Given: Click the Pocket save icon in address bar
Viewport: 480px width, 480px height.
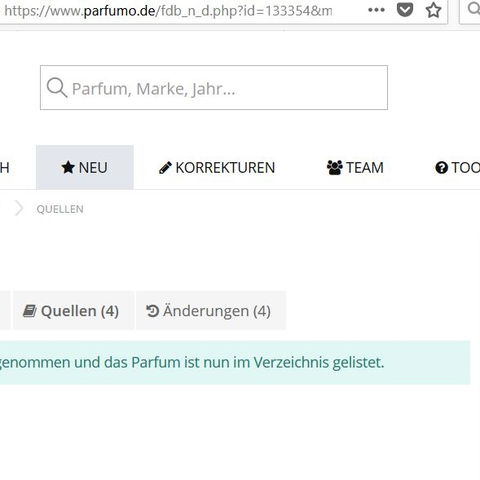Looking at the screenshot, I should tap(405, 10).
